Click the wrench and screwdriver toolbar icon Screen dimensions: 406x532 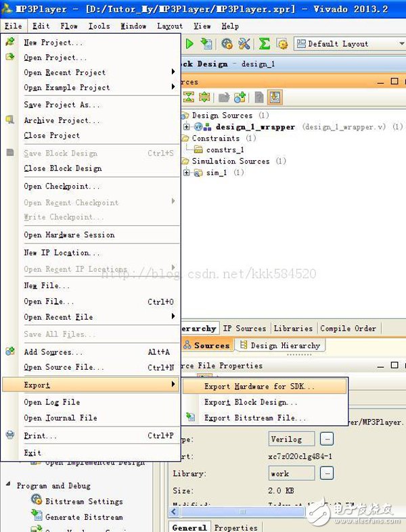click(x=244, y=44)
